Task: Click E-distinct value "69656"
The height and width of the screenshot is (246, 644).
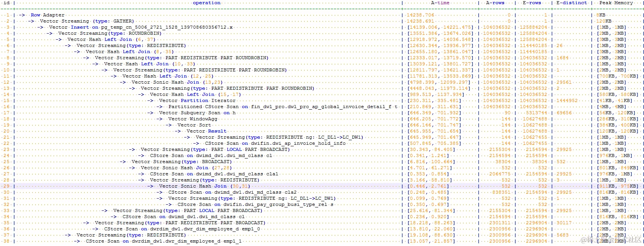Action: point(564,113)
